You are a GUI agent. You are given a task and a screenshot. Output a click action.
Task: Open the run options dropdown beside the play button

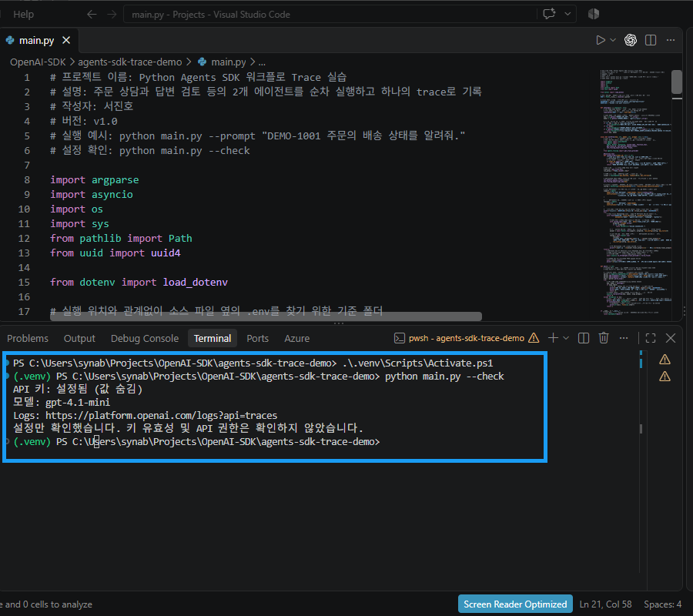pos(613,40)
